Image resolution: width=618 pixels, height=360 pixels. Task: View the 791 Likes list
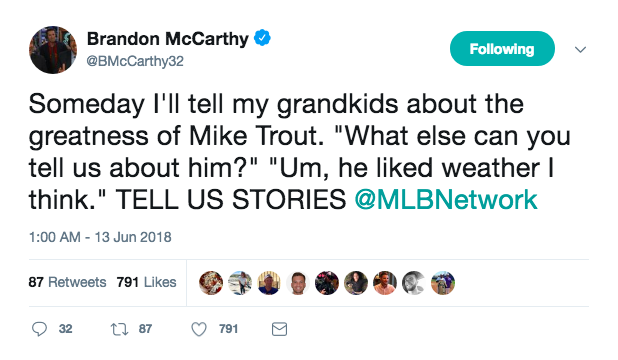[146, 282]
